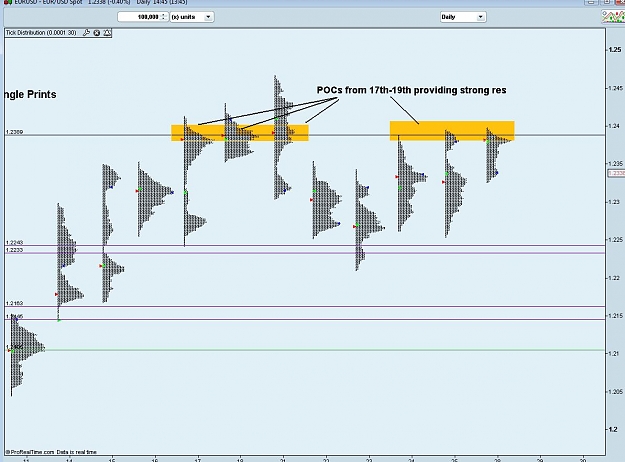Click the EURUSD window icon in the title bar

click(x=8, y=2)
